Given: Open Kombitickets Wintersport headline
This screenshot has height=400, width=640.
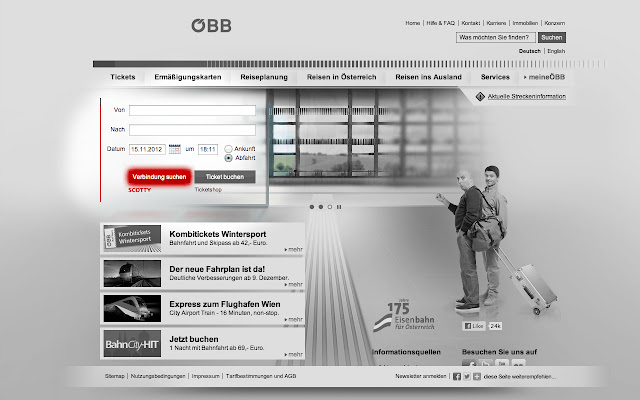Looking at the screenshot, I should pos(218,234).
